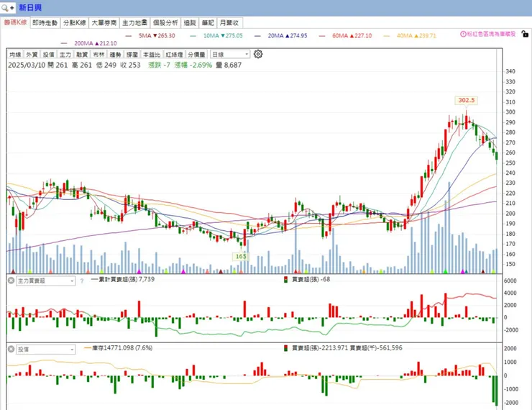This screenshot has height=410, width=532.
Task: Click the 買賣超(張) -68 legend
Action: click(307, 279)
